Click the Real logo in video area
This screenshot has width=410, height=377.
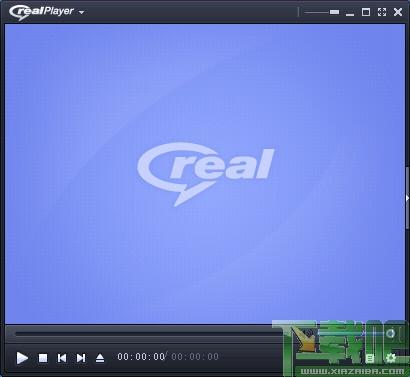coord(206,174)
